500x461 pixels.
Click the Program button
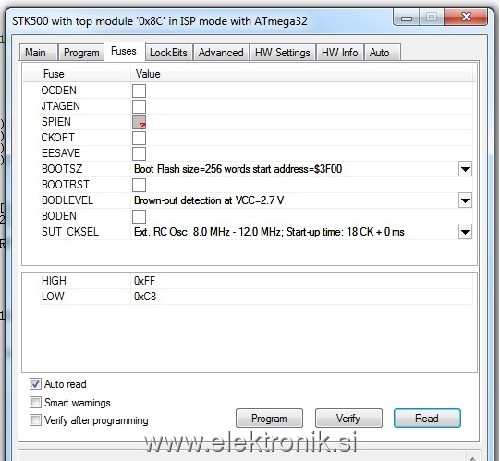[x=269, y=418]
